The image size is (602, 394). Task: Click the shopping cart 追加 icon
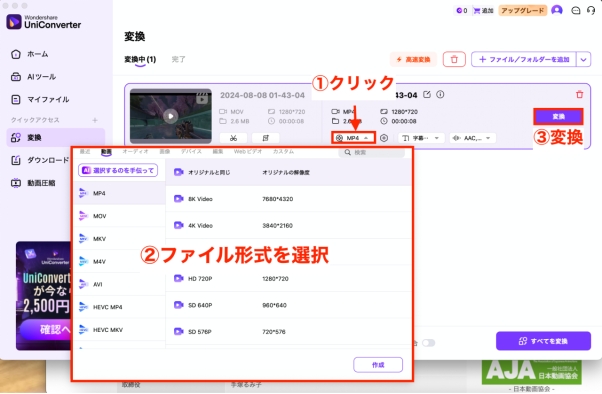point(483,10)
